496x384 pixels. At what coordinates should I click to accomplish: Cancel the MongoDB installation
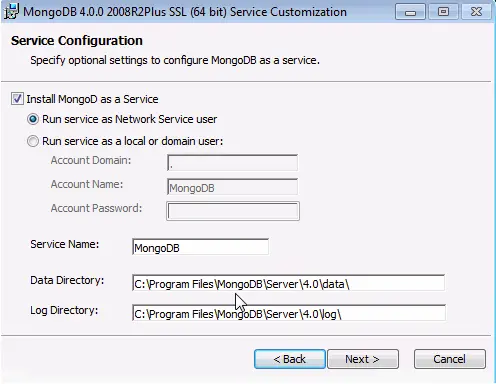450,359
